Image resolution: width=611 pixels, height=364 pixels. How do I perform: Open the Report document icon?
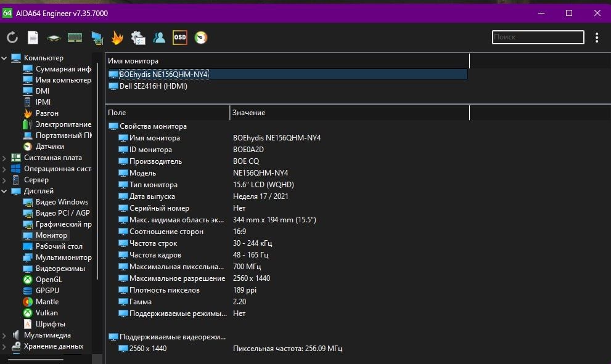pyautogui.click(x=33, y=38)
